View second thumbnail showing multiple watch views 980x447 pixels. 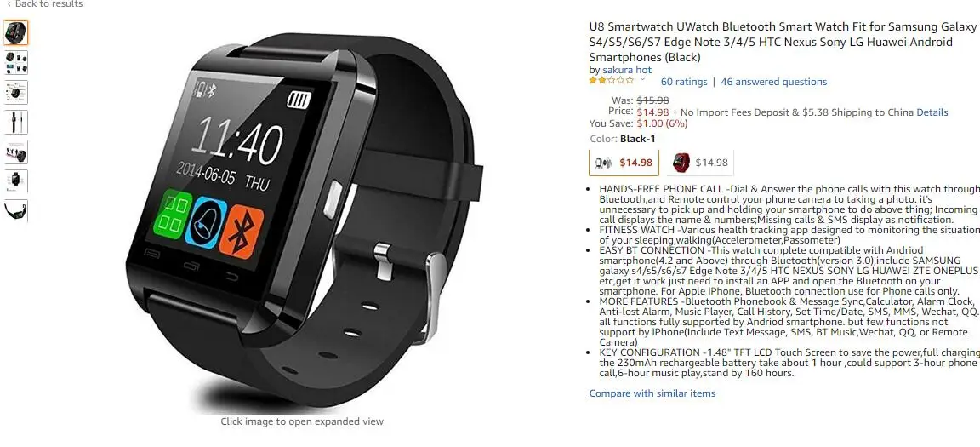pyautogui.click(x=15, y=62)
